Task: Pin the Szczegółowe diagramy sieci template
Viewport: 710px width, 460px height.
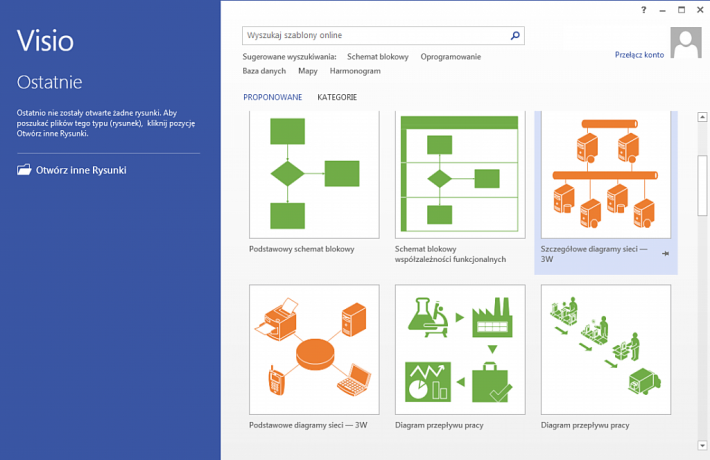Action: [x=665, y=254]
